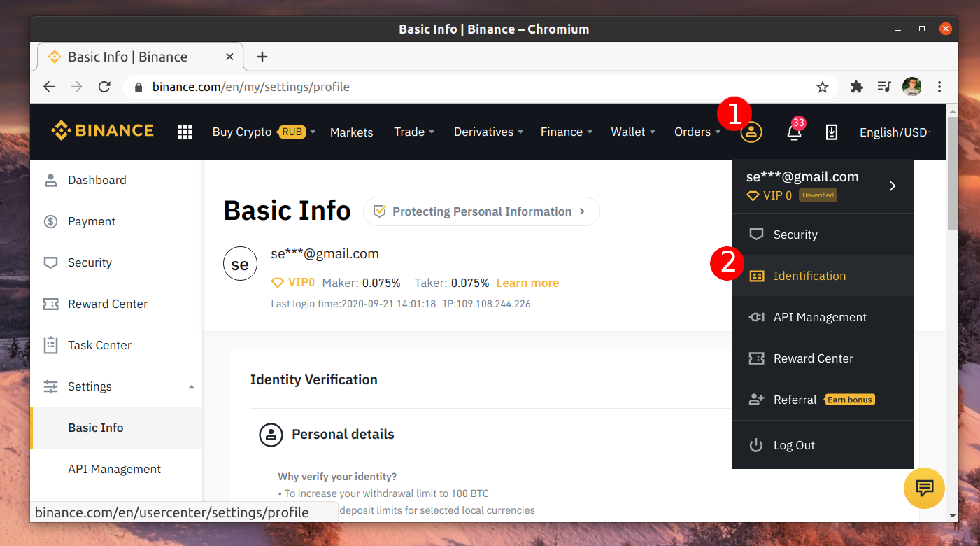Open Dashboard from the sidebar
Image resolution: width=980 pixels, height=546 pixels.
coord(116,180)
